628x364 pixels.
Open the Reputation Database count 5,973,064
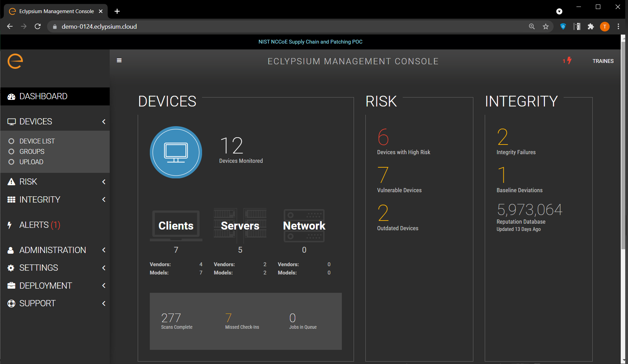(x=529, y=210)
